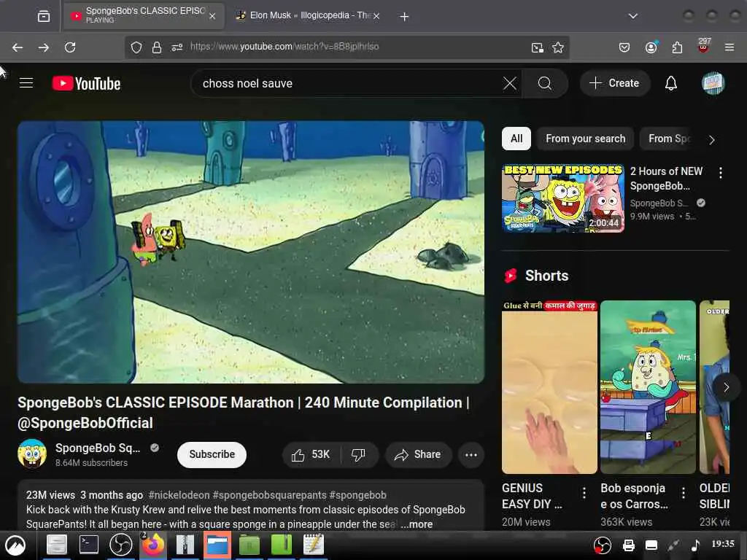Go back with the browser back arrow
This screenshot has height=560, width=747.
point(18,47)
